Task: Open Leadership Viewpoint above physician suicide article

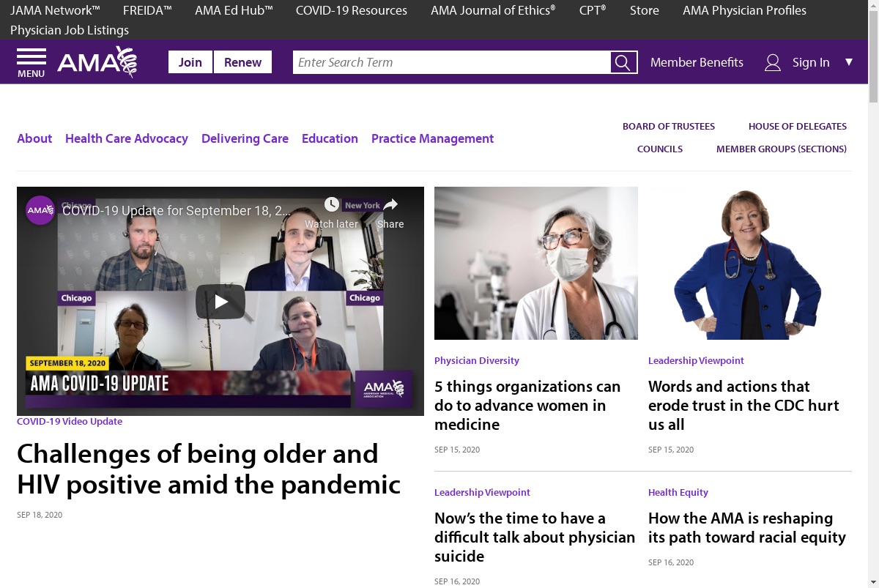Action: pyautogui.click(x=482, y=492)
